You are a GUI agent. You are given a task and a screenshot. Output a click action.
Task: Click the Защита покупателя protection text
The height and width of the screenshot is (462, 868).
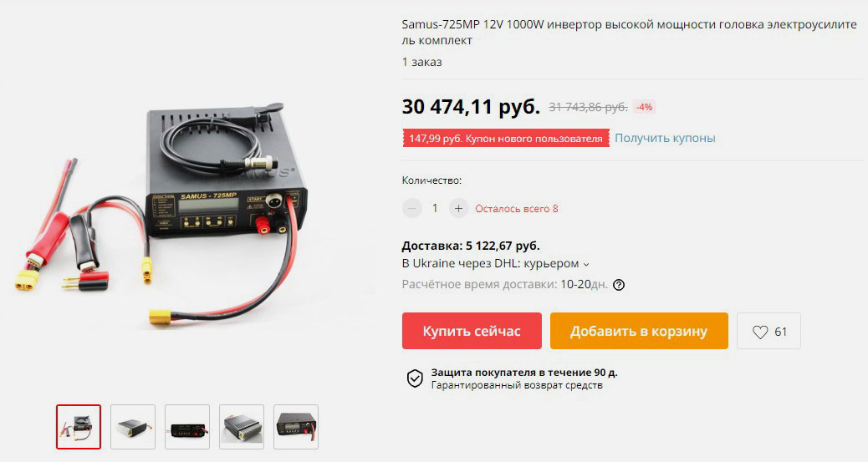pos(524,373)
